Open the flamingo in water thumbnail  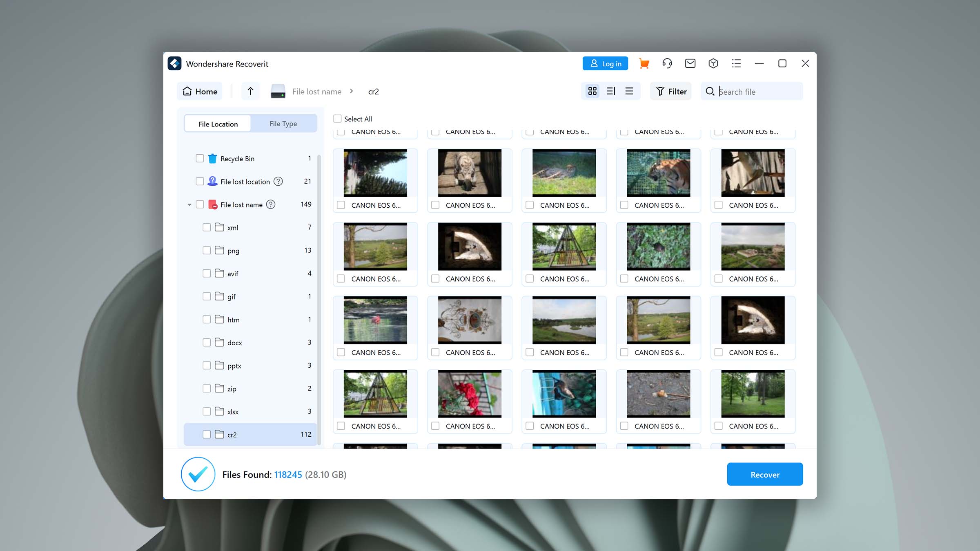pyautogui.click(x=375, y=320)
